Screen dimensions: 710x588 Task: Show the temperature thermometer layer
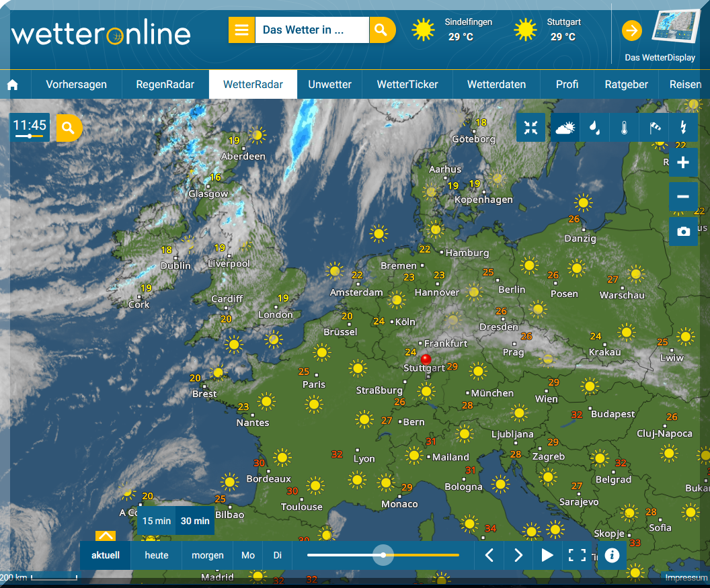[624, 127]
